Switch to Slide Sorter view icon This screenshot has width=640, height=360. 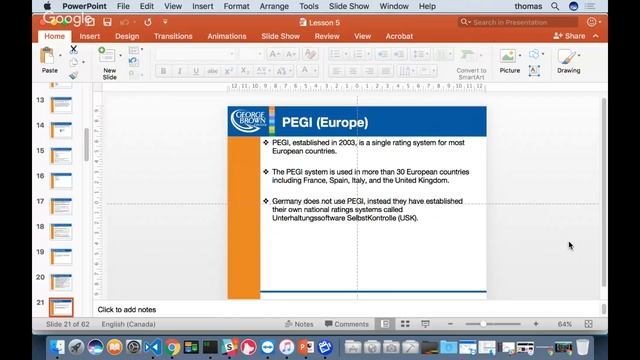tap(405, 324)
